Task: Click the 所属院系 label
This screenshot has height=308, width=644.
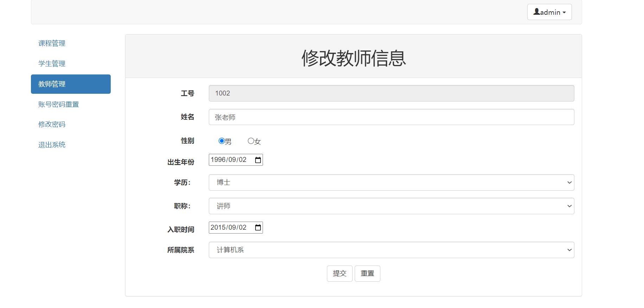Action: click(x=181, y=250)
